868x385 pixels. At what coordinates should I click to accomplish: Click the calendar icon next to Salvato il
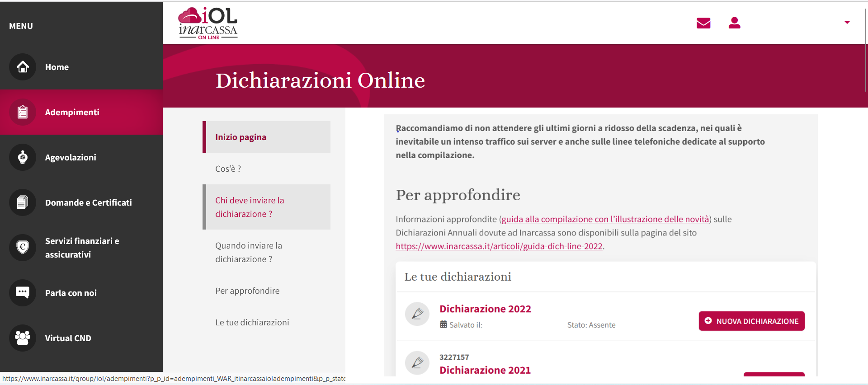click(443, 324)
